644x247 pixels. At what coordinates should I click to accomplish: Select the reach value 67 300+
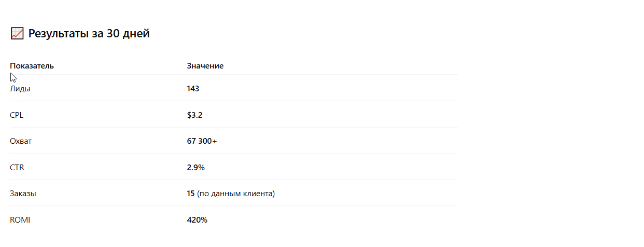[x=202, y=141]
